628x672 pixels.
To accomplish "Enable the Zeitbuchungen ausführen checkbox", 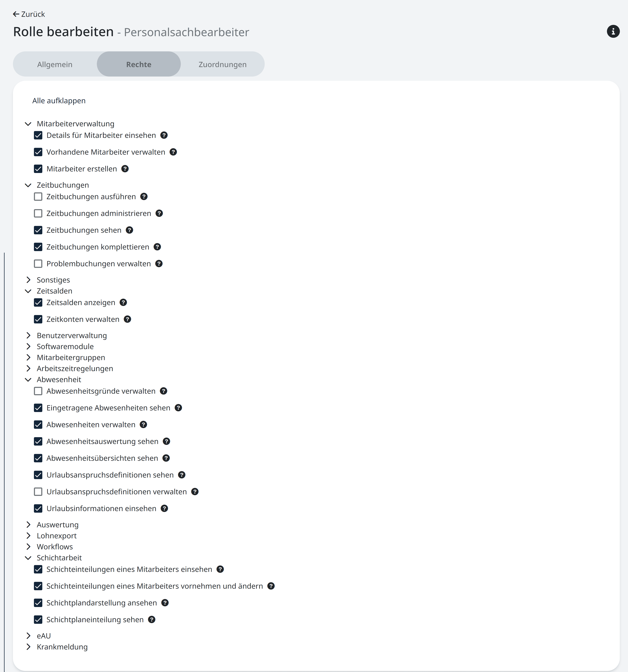I will (38, 197).
